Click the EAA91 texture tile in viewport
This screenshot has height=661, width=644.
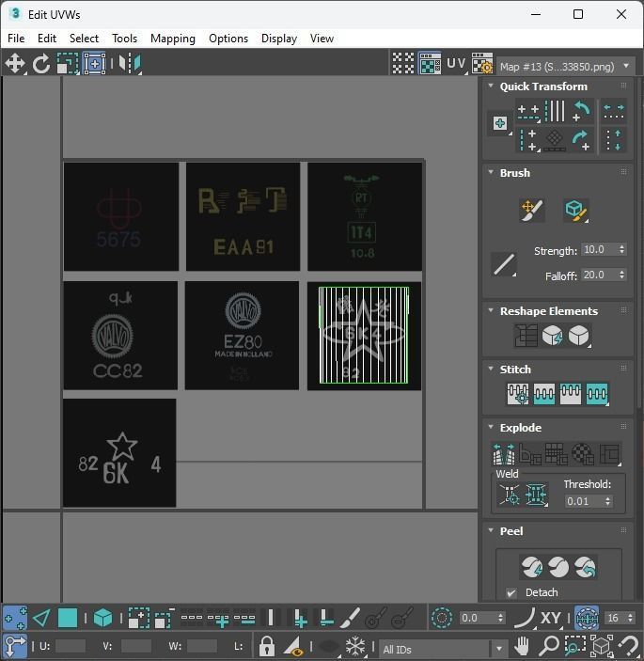pyautogui.click(x=243, y=216)
